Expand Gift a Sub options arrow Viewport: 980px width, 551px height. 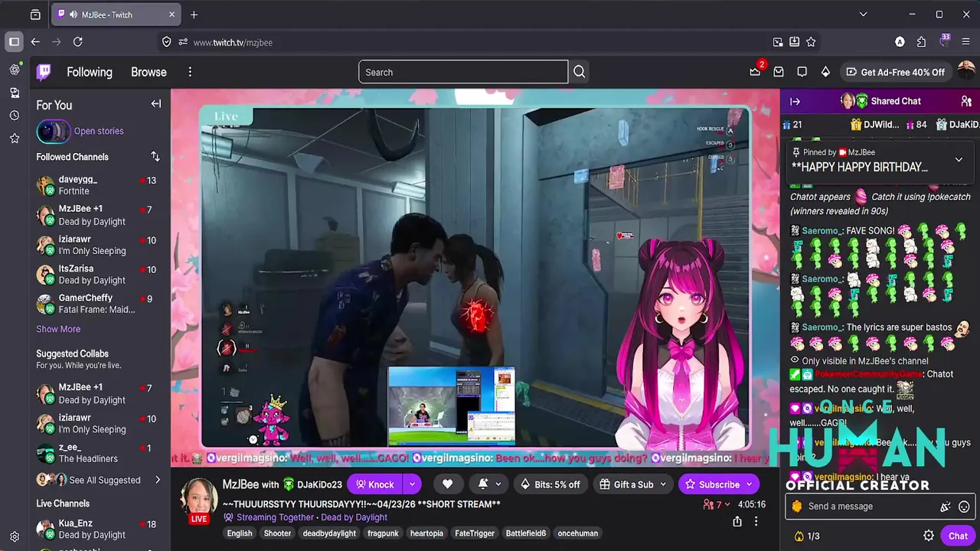pyautogui.click(x=663, y=484)
